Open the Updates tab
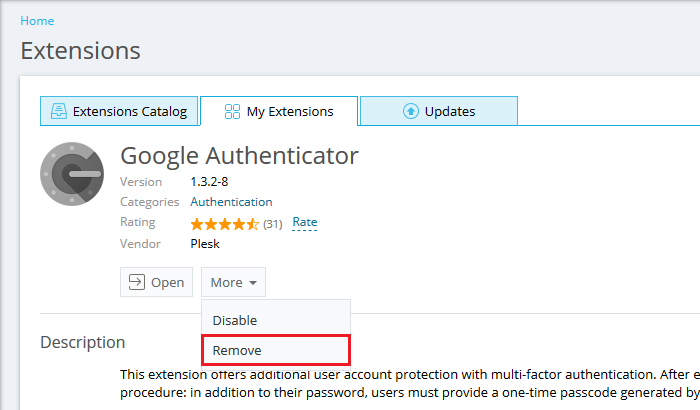 [x=439, y=111]
